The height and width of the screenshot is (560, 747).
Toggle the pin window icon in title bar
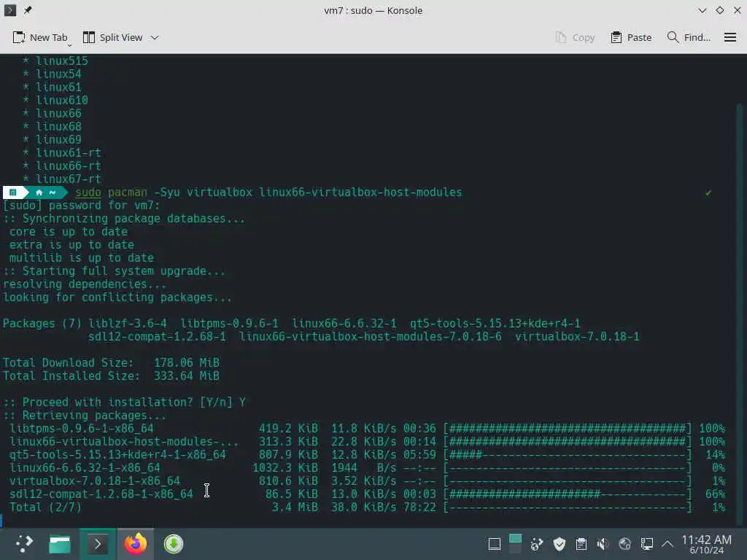(x=28, y=10)
